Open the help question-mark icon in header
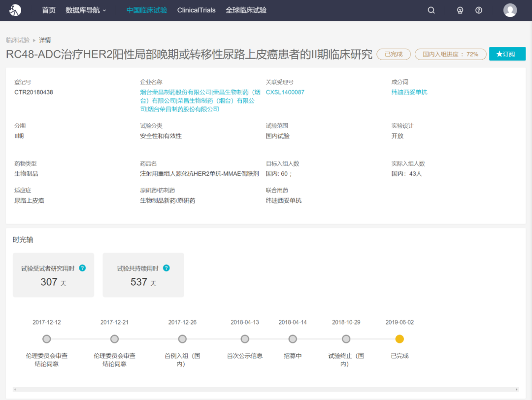This screenshot has width=532, height=400. tap(479, 10)
